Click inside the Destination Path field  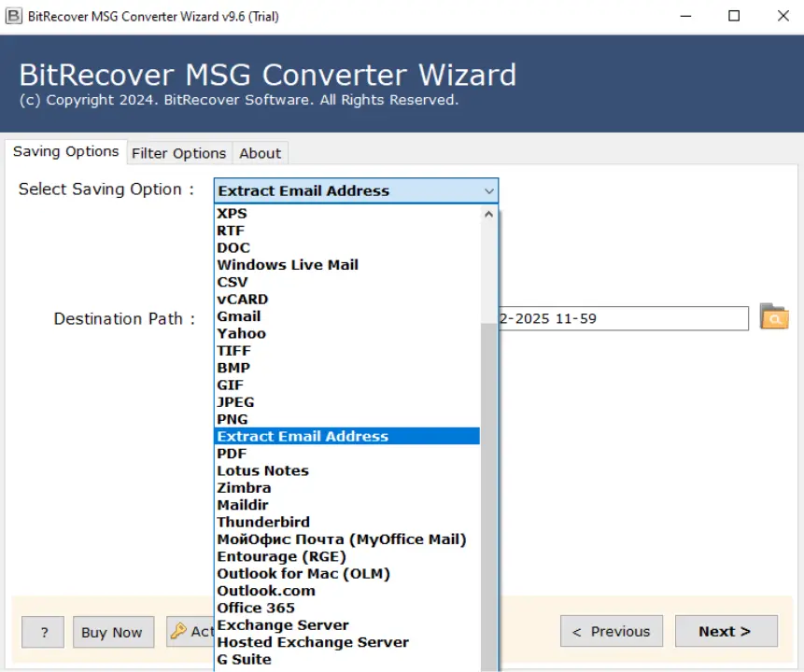(623, 318)
